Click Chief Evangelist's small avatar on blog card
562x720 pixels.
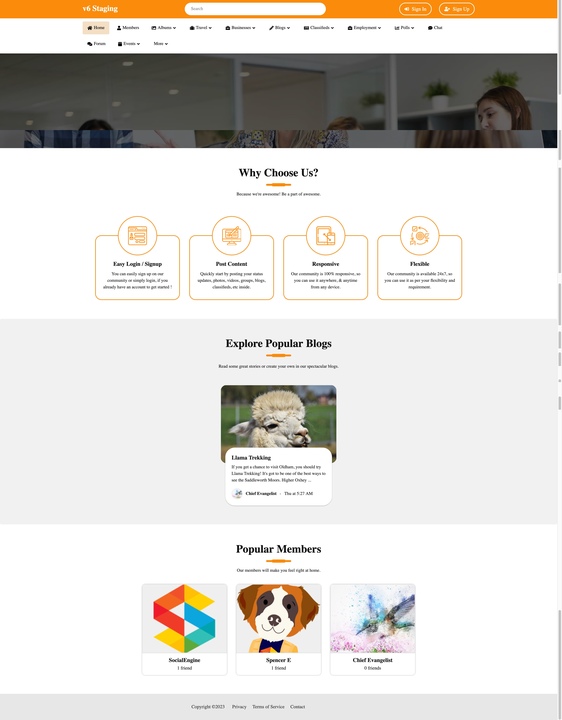pos(237,494)
